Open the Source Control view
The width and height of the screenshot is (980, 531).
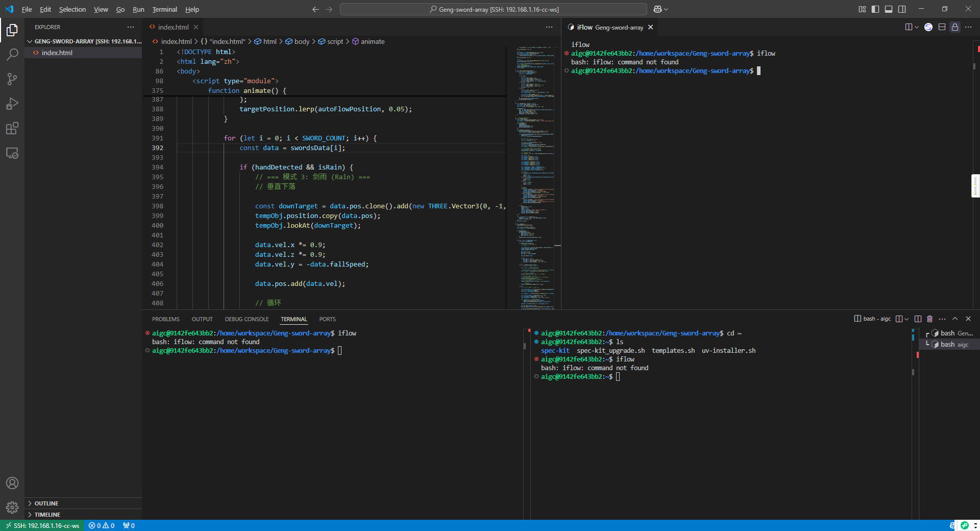point(12,79)
